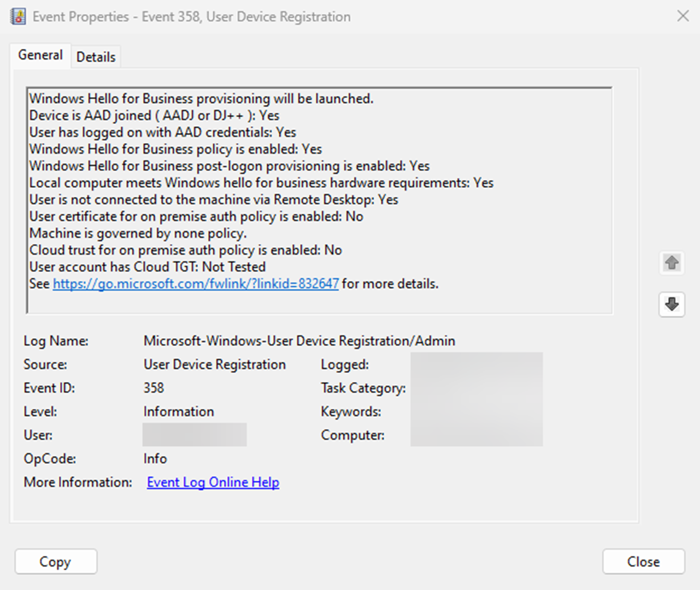
Task: Click the Event ID value 358
Action: (154, 388)
